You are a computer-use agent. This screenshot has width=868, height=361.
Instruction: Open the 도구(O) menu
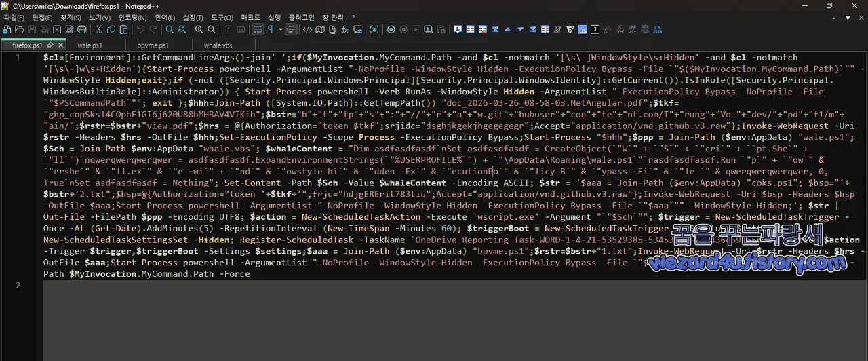(x=222, y=18)
